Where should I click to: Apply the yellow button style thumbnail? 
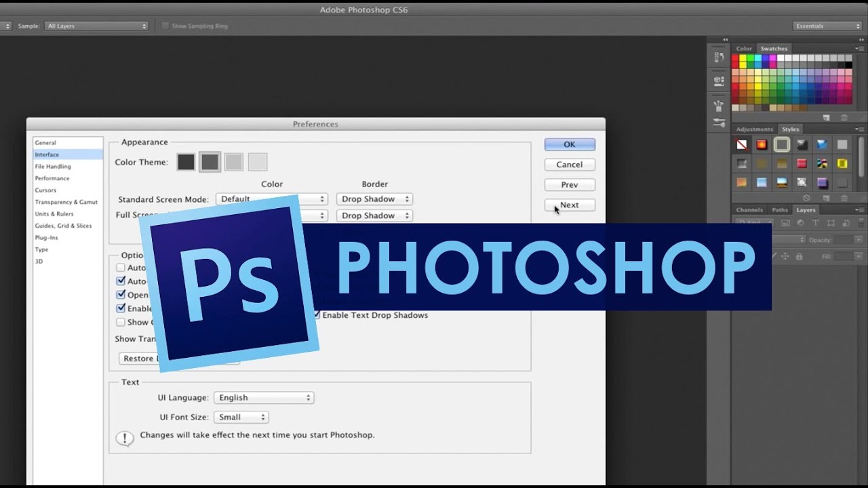point(842,163)
